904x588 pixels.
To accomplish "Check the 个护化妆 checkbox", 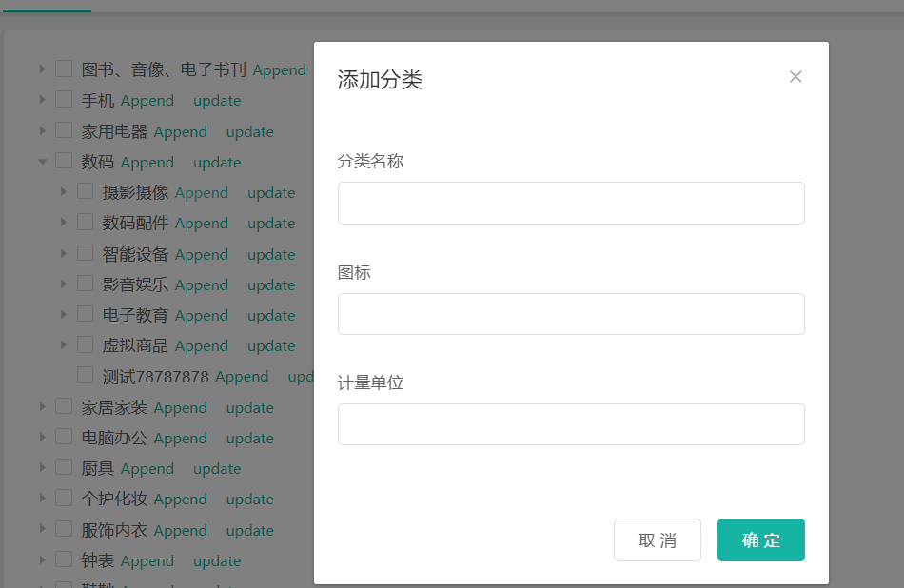I will 64,498.
